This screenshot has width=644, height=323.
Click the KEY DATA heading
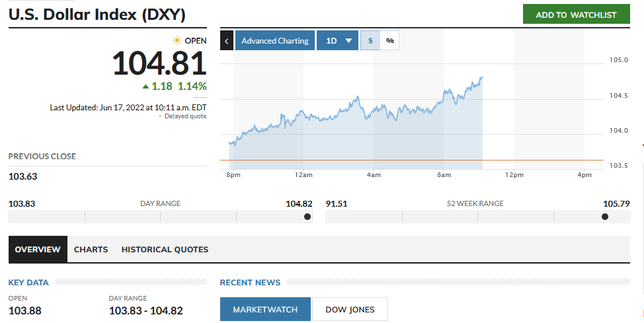click(28, 282)
